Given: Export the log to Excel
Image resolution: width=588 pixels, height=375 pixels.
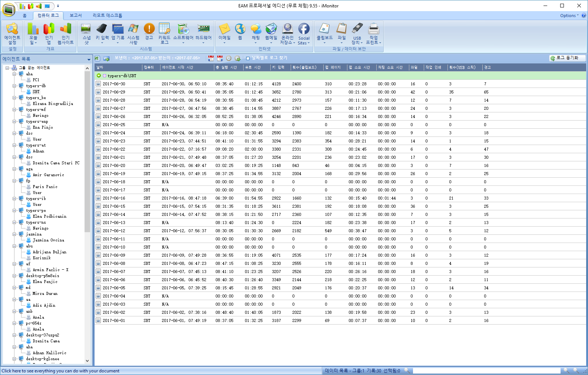Looking at the screenshot, I should (97, 58).
